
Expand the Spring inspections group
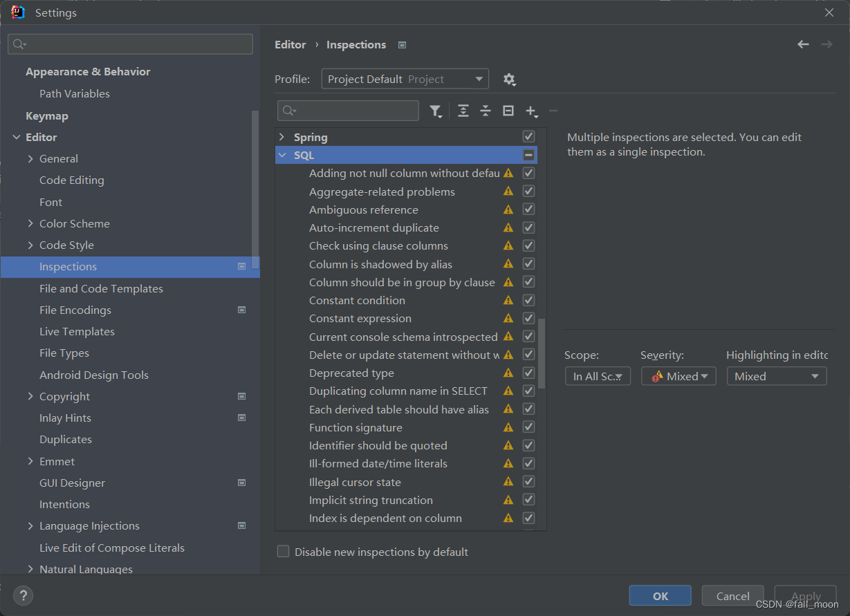click(x=281, y=137)
